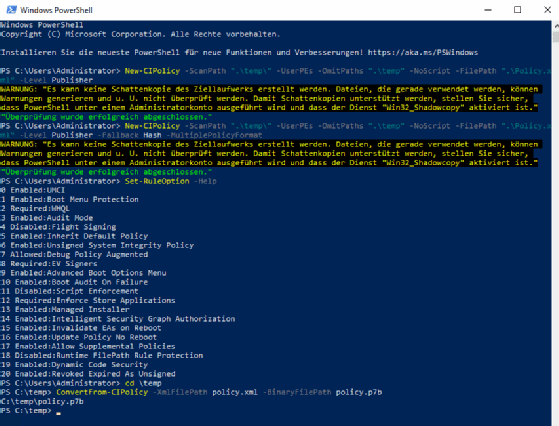This screenshot has width=559, height=426.
Task: Click line '7 Allowed:Debug Policy Augmented'
Action: click(74, 255)
